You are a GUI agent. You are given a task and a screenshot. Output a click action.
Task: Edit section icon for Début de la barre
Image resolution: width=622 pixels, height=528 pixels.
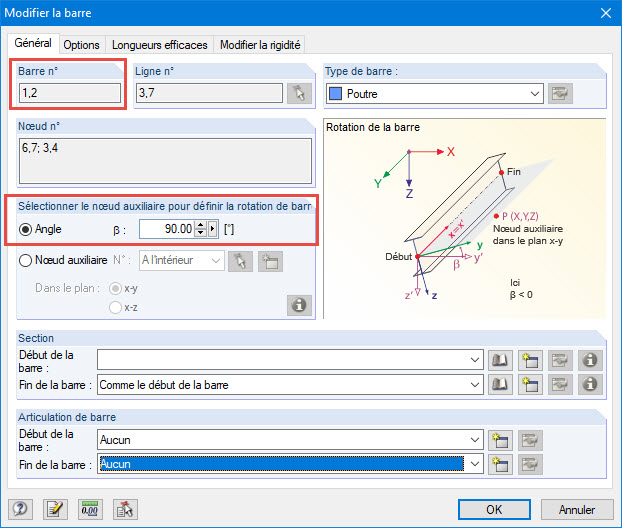click(560, 360)
